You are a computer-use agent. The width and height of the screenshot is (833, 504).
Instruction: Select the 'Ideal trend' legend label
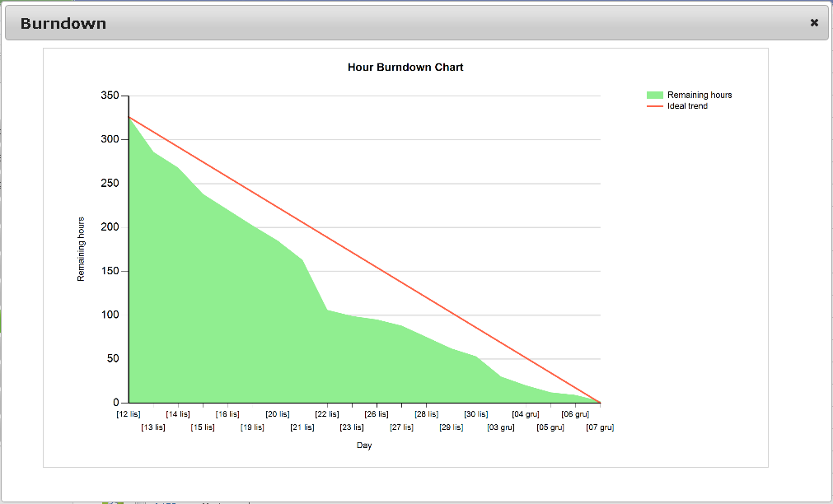point(687,106)
